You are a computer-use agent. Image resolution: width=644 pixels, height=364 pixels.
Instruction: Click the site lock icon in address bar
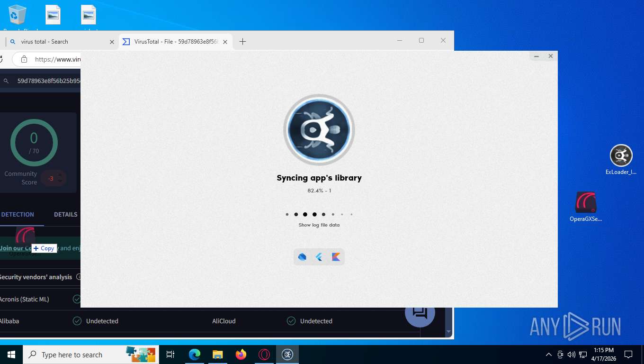coord(24,60)
